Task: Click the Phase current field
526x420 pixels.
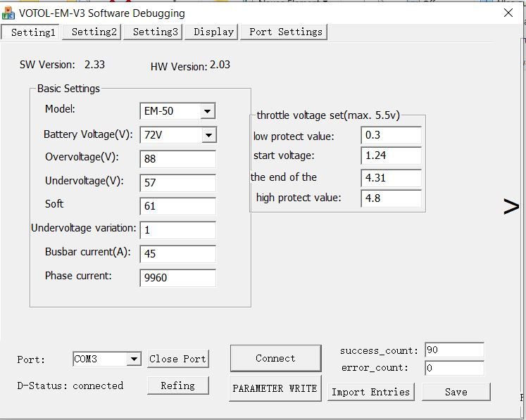Action: (x=177, y=278)
